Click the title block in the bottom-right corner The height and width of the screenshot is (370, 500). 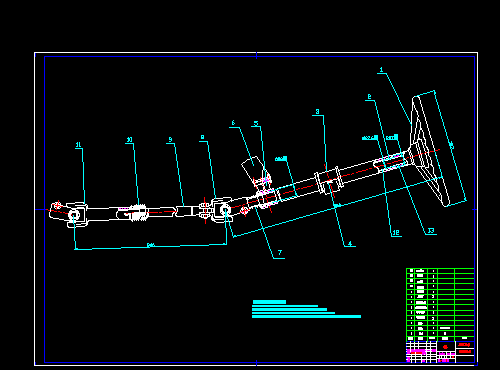click(x=440, y=352)
